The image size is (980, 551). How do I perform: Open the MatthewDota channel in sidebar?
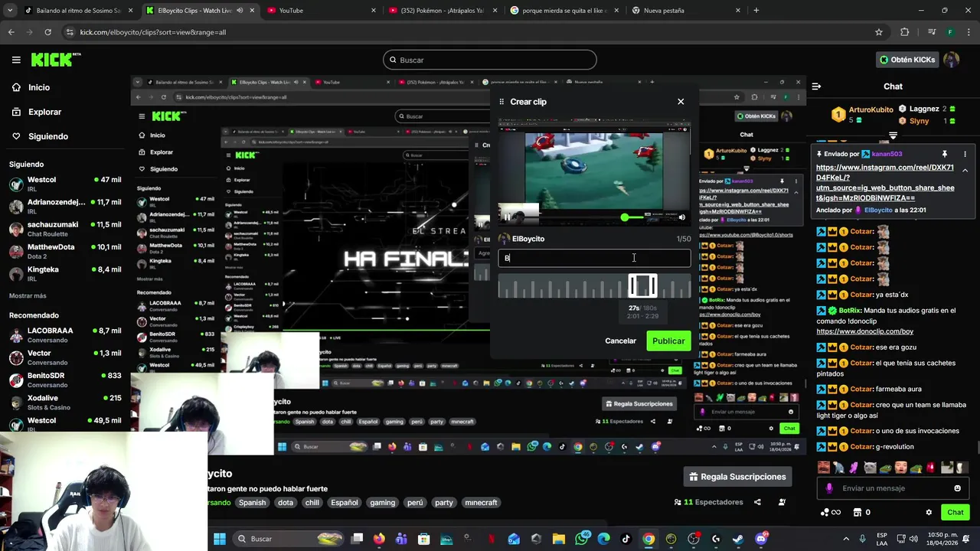tap(65, 251)
